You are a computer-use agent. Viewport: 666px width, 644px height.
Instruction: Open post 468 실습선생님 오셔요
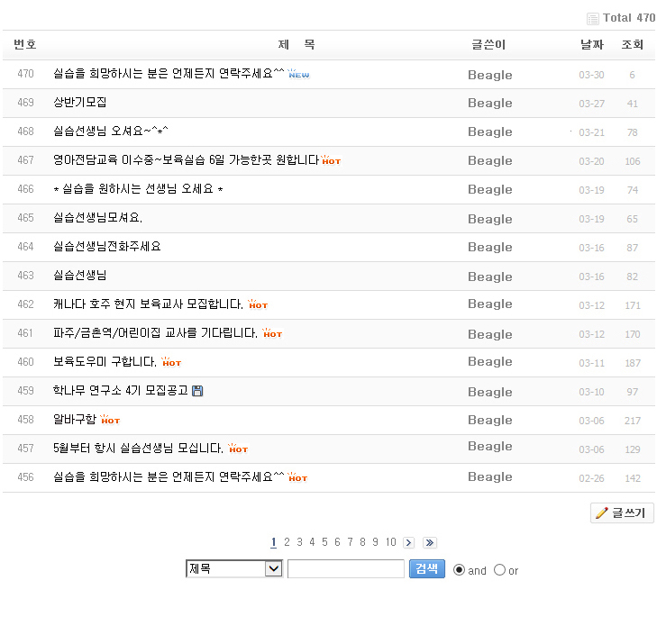(x=111, y=132)
